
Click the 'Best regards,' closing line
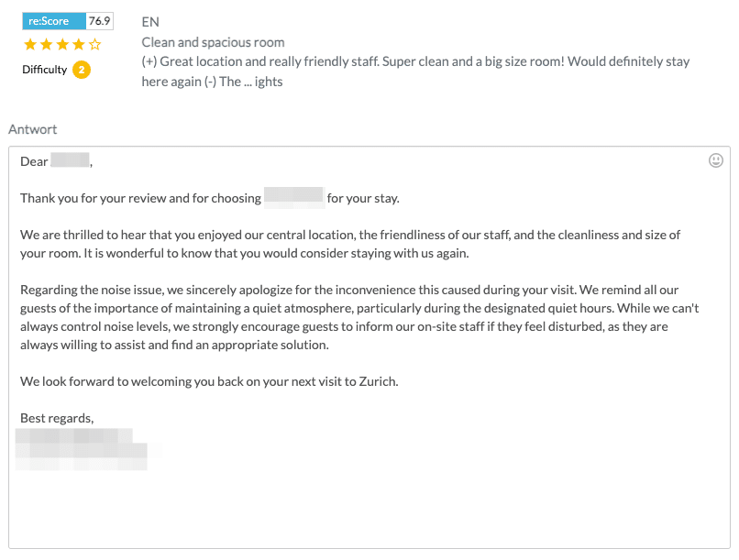[x=57, y=418]
